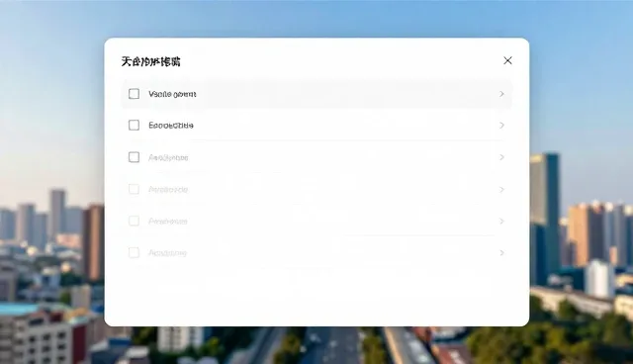Tick the checkbox in the fifth list row
Screen dimensions: 633x364
point(135,221)
